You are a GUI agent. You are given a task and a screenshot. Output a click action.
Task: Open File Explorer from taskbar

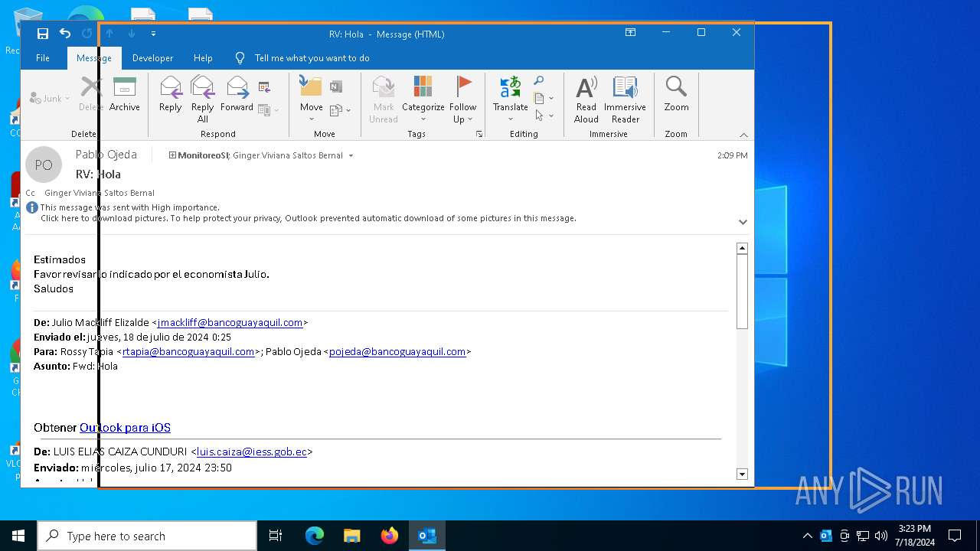[351, 536]
